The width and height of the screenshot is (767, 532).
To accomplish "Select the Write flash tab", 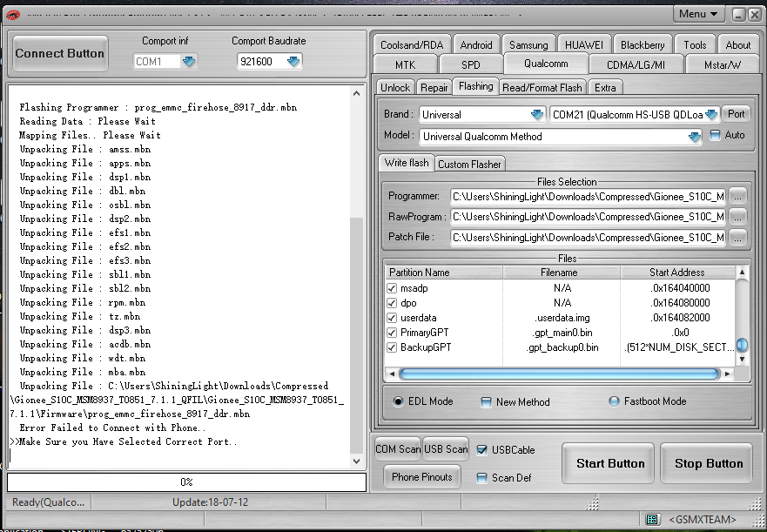I will click(x=407, y=163).
